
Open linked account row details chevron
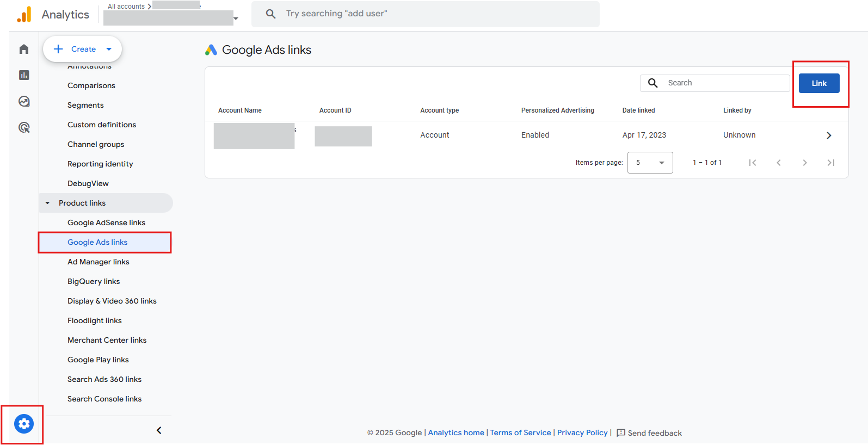point(829,135)
